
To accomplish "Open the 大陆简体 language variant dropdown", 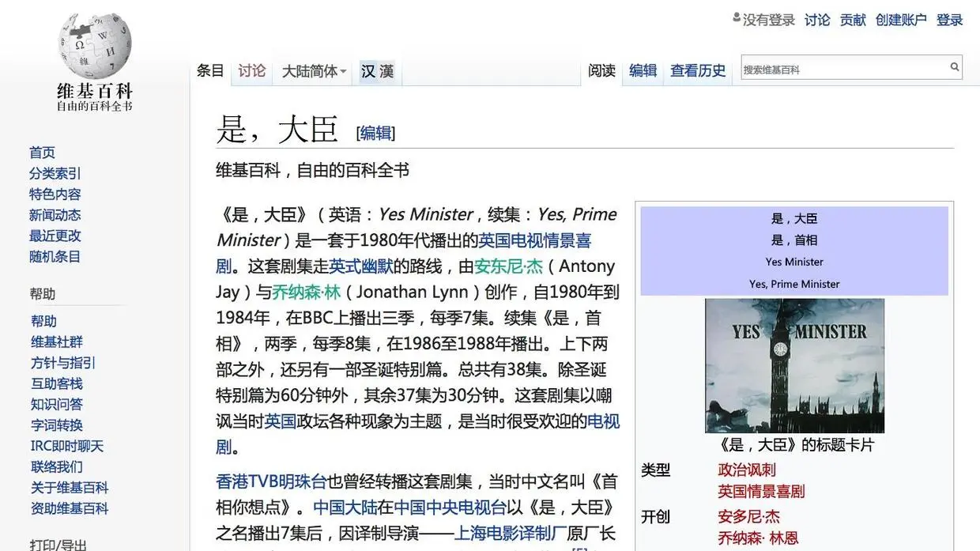I will (x=315, y=71).
